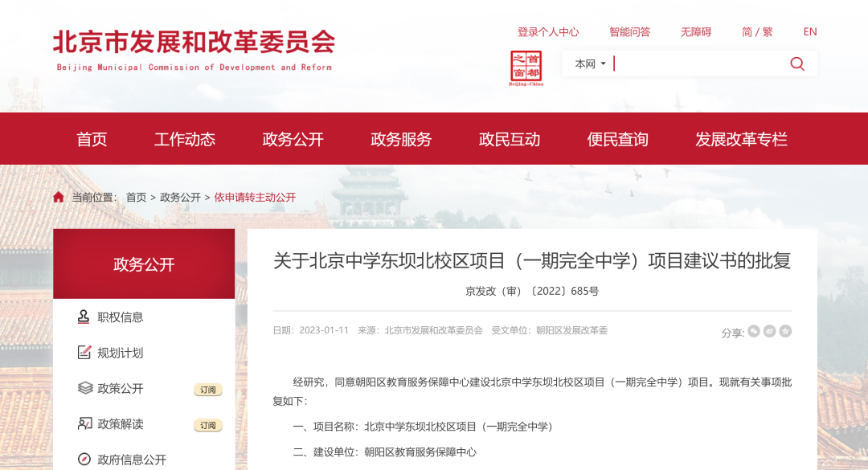Click the home icon in breadcrumb
Screen dimensions: 868x470
tap(59, 198)
